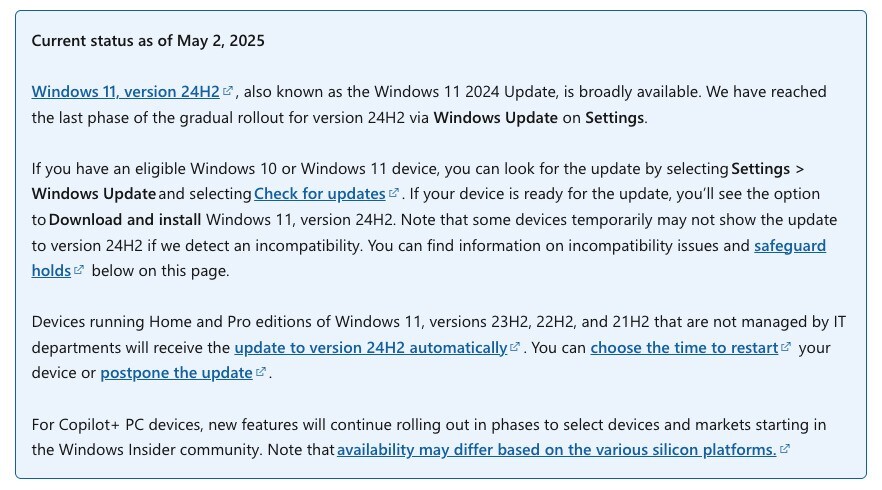This screenshot has width=882, height=490.
Task: Click the bold Download and install text
Action: click(x=125, y=220)
